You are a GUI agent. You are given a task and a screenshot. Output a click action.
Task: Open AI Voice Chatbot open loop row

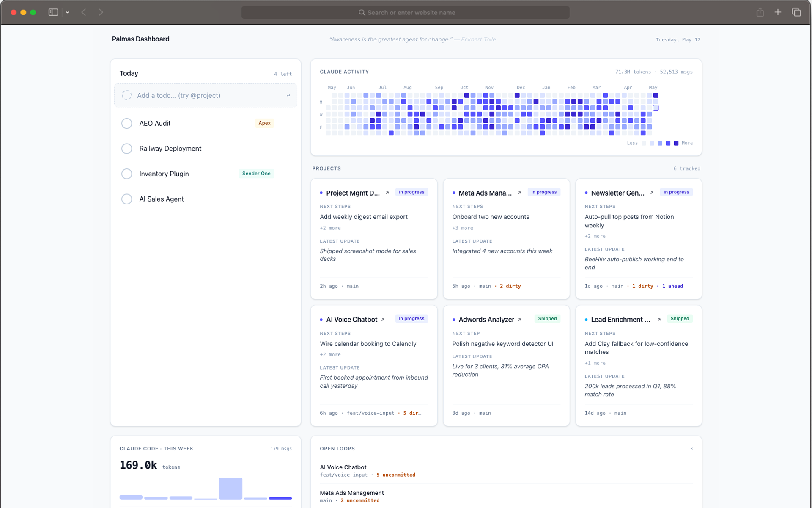(506, 471)
